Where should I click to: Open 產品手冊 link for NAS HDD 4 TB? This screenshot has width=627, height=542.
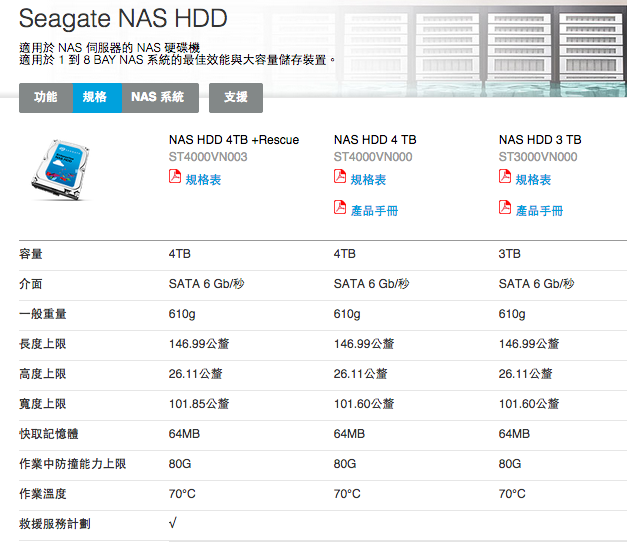(374, 210)
